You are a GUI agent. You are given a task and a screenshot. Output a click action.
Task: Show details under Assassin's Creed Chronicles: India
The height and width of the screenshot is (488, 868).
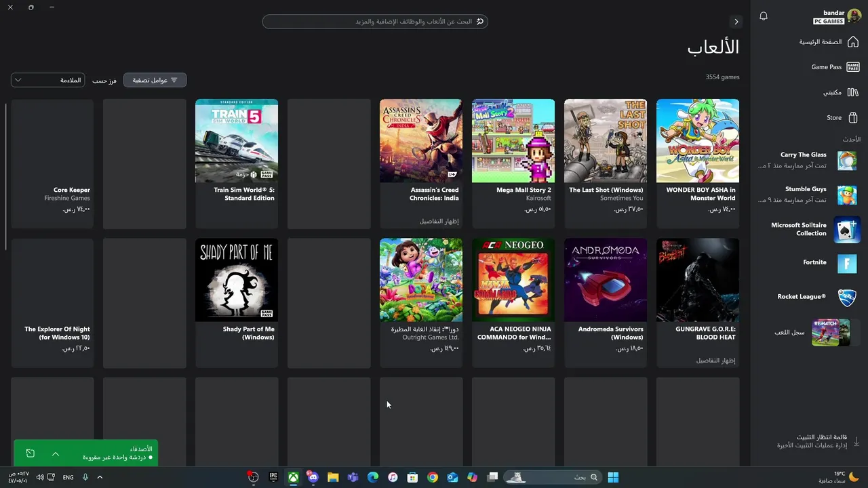(x=439, y=222)
